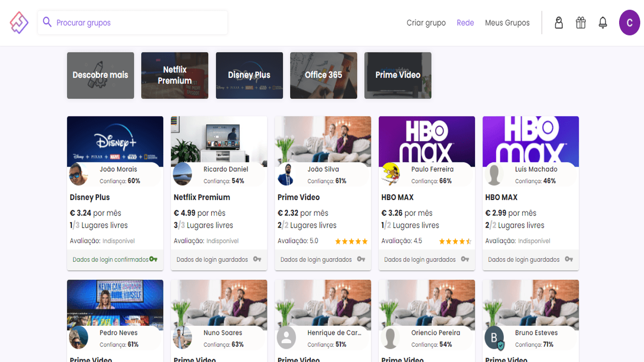Go to Rede tab

(x=465, y=23)
